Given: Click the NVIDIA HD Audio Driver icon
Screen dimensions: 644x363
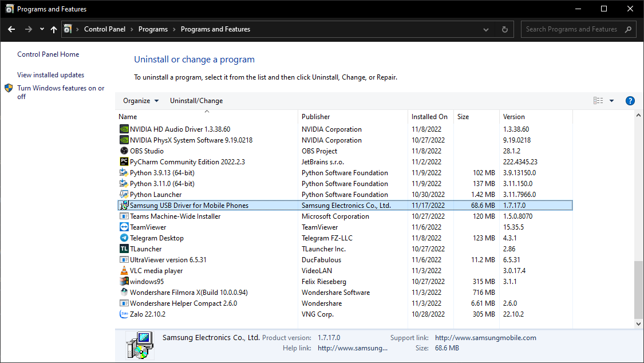Looking at the screenshot, I should click(x=124, y=129).
